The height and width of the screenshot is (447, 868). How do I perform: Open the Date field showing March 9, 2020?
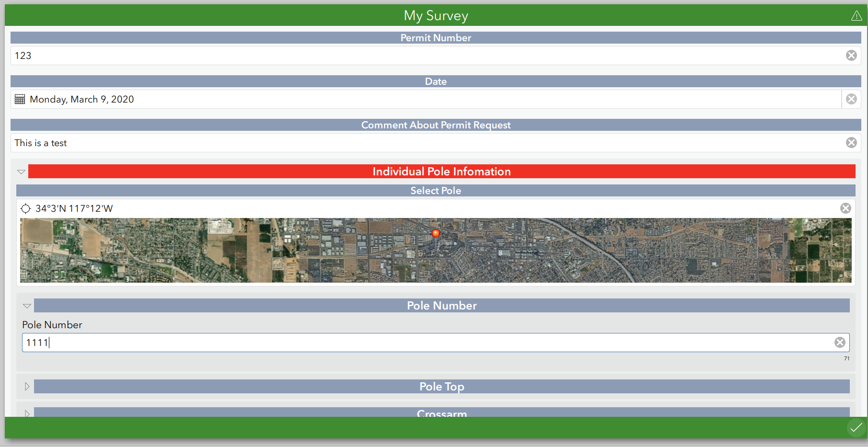coord(426,99)
